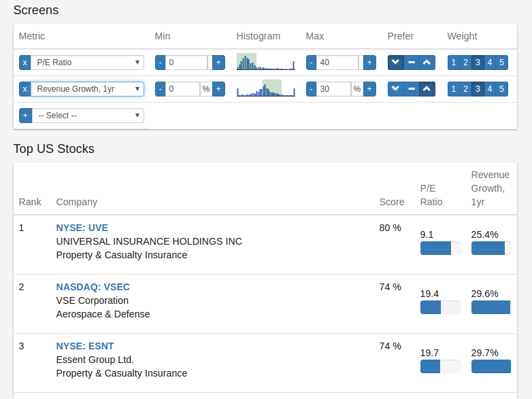Decrease P/E Ratio maximum value

pyautogui.click(x=311, y=63)
